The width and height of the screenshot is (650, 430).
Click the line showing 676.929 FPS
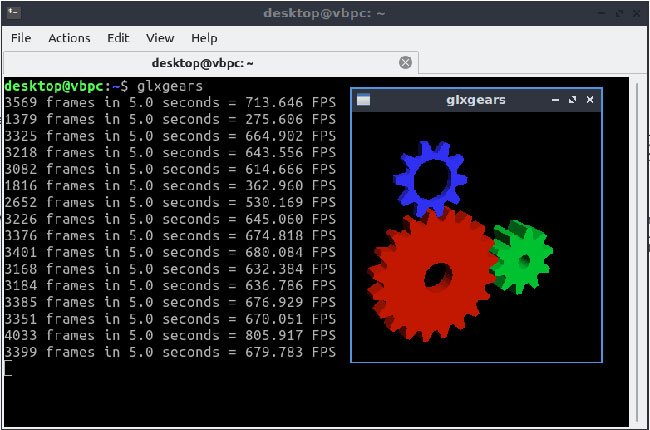click(170, 302)
